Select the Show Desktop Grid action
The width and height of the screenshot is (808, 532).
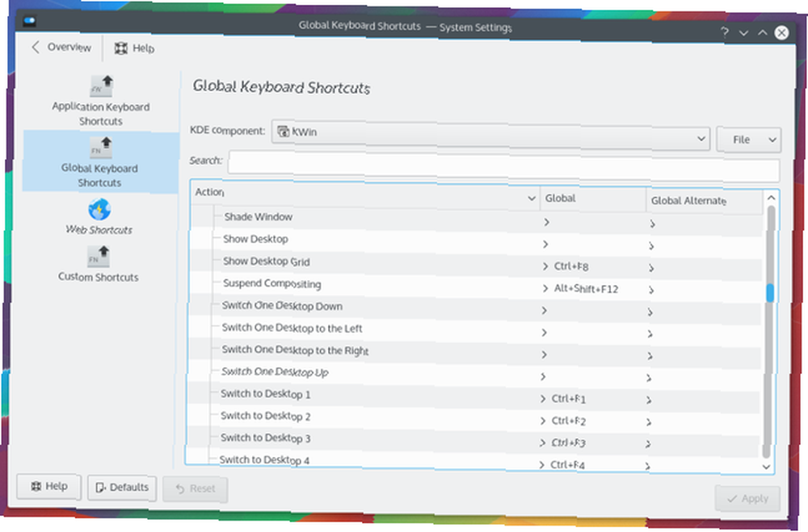tap(266, 262)
